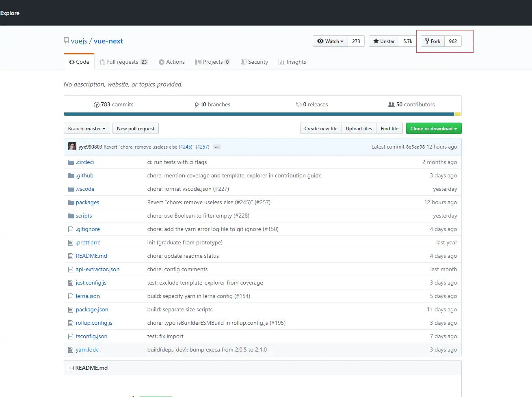Click the api-extractor.json file icon

[x=71, y=270]
